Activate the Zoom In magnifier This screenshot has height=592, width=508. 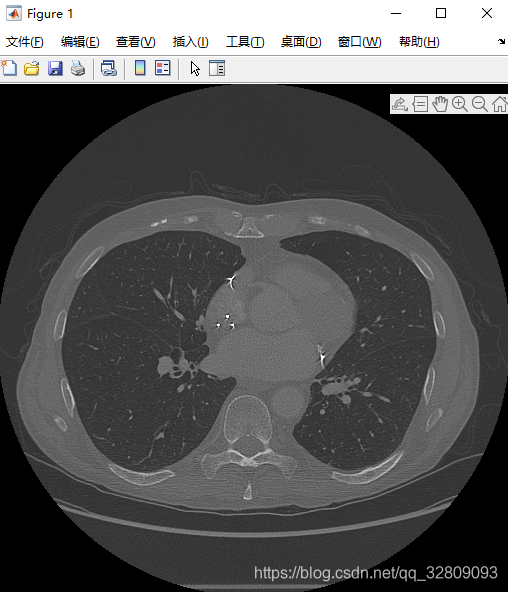click(460, 104)
